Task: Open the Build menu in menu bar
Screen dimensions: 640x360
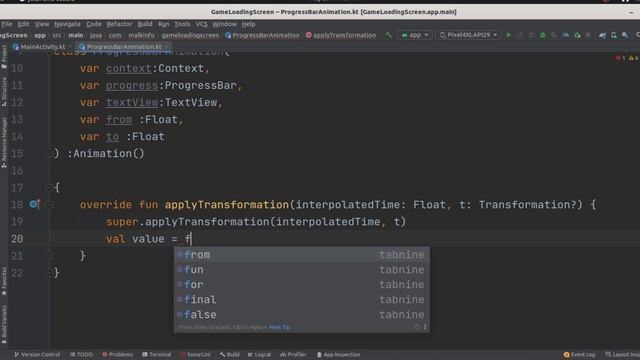Action: pyautogui.click(x=144, y=24)
